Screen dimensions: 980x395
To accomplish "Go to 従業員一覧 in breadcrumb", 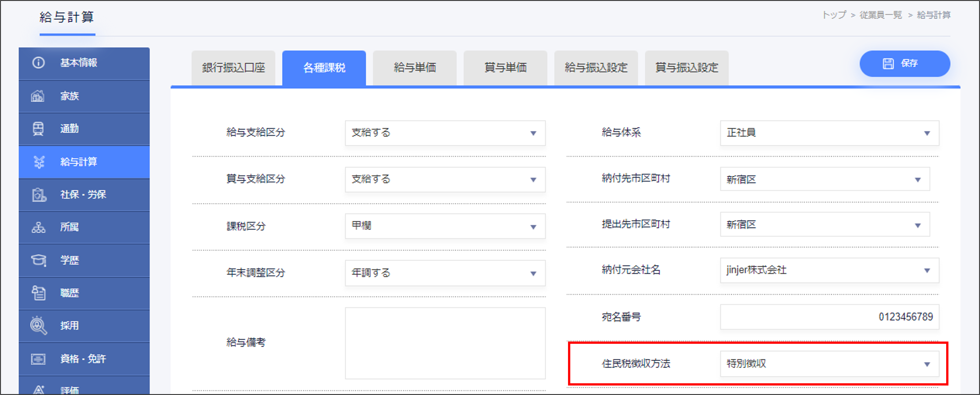I will click(881, 15).
